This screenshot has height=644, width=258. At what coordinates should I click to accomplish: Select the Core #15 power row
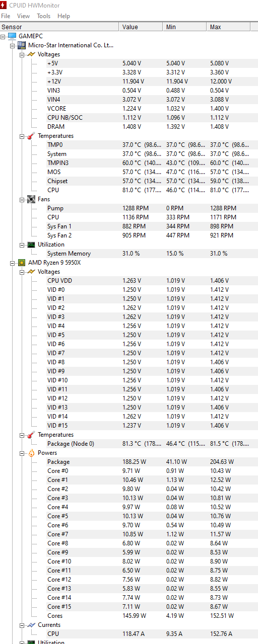tap(152, 607)
